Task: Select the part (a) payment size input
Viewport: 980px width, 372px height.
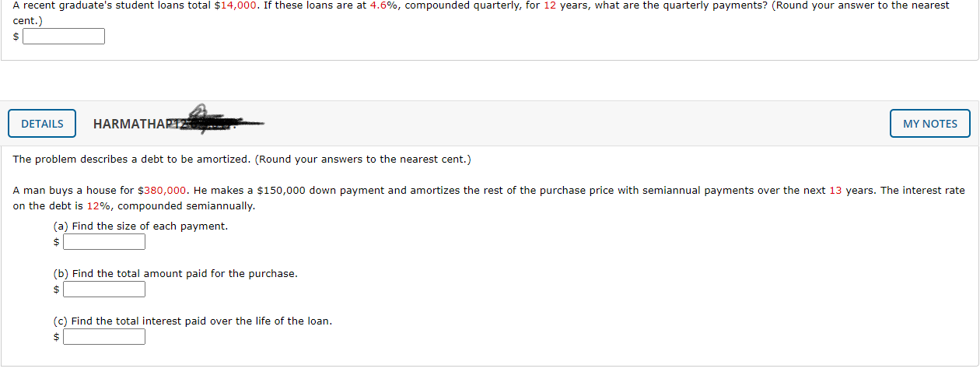Action: (x=104, y=242)
